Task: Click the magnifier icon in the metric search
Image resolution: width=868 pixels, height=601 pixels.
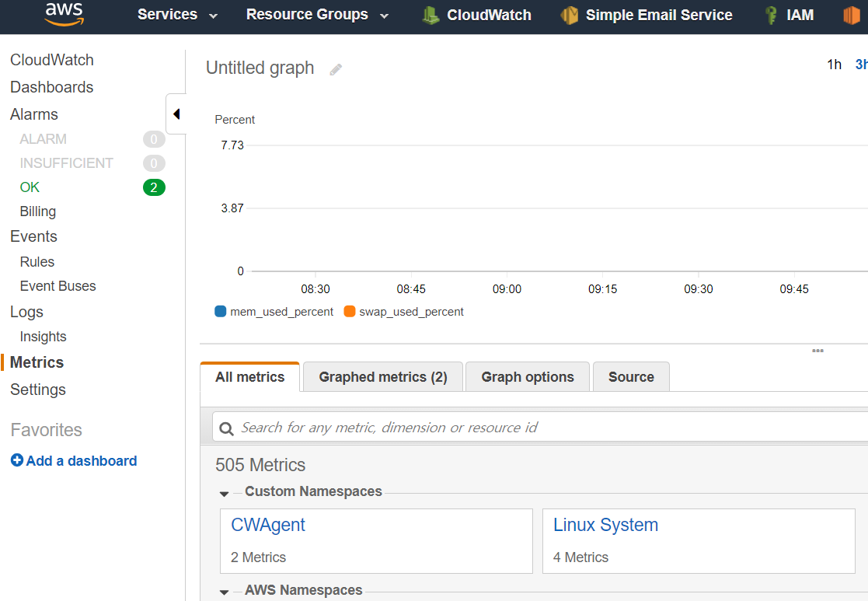Action: pos(227,428)
